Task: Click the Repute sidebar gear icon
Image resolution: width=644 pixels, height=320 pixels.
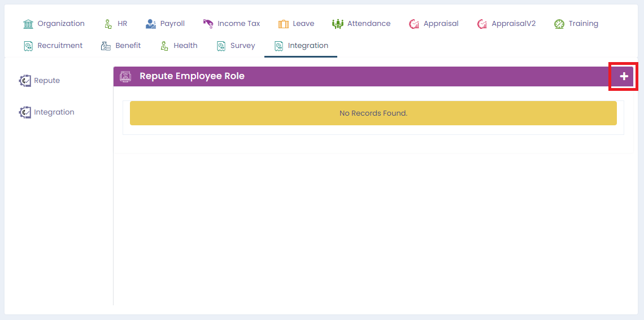Action: (25, 81)
